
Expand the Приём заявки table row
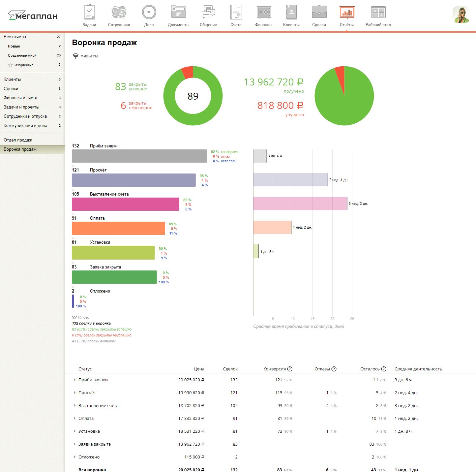click(x=74, y=380)
